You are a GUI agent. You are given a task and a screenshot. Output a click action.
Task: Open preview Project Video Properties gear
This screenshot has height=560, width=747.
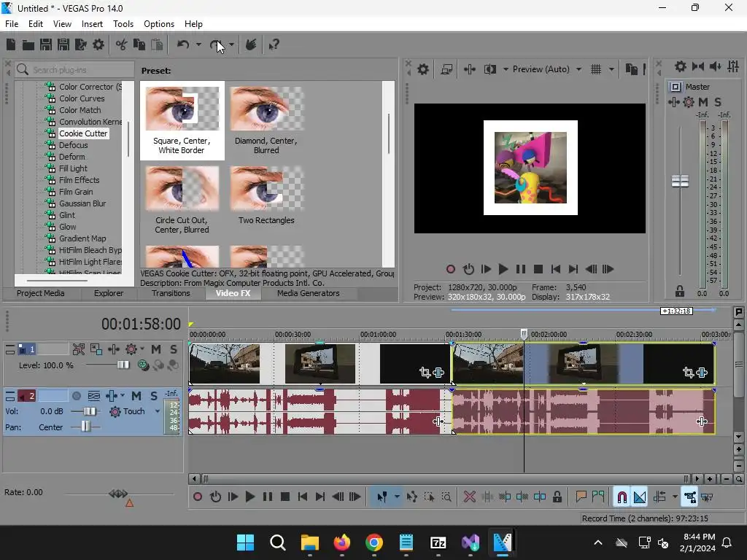tap(422, 69)
